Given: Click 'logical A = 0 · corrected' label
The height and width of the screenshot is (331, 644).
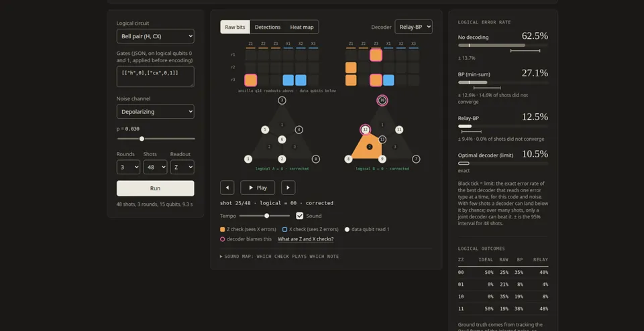Looking at the screenshot, I should 282,169.
